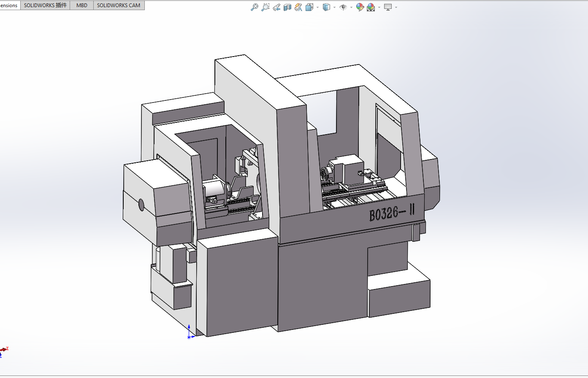Toggle Hide/Show Items eye icon
The height and width of the screenshot is (378, 588).
343,7
